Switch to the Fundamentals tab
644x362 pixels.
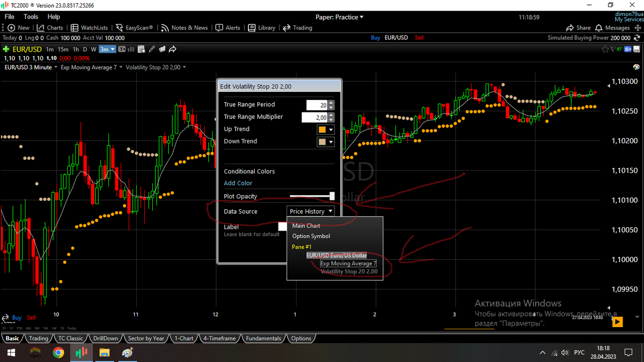point(264,338)
